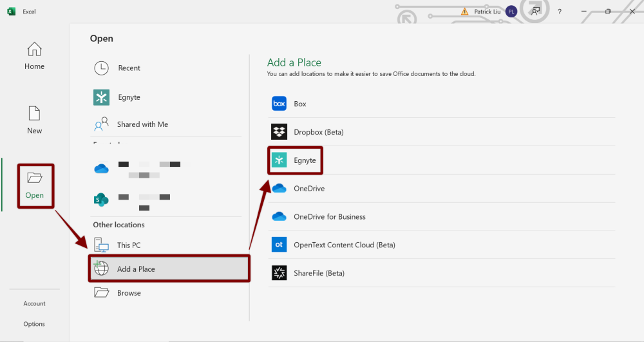Add Dropbox (Beta) as a place
This screenshot has width=644, height=342.
[442, 132]
